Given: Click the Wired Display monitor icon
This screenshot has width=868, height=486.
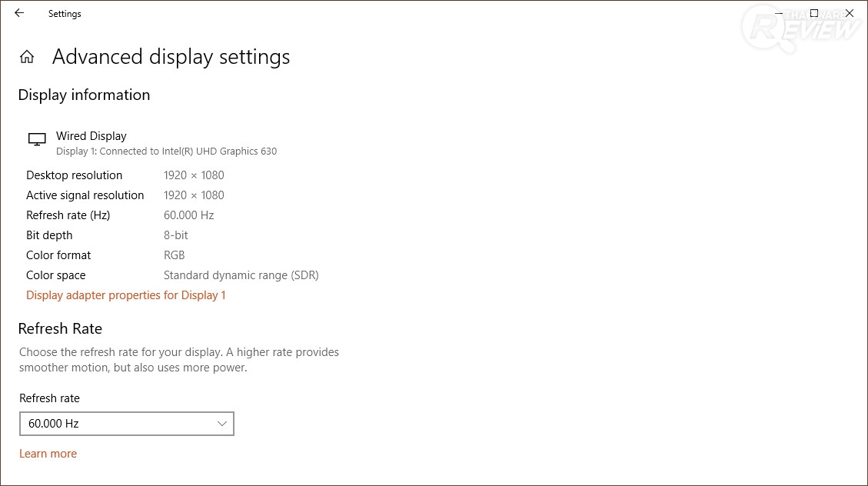Looking at the screenshot, I should pyautogui.click(x=37, y=139).
